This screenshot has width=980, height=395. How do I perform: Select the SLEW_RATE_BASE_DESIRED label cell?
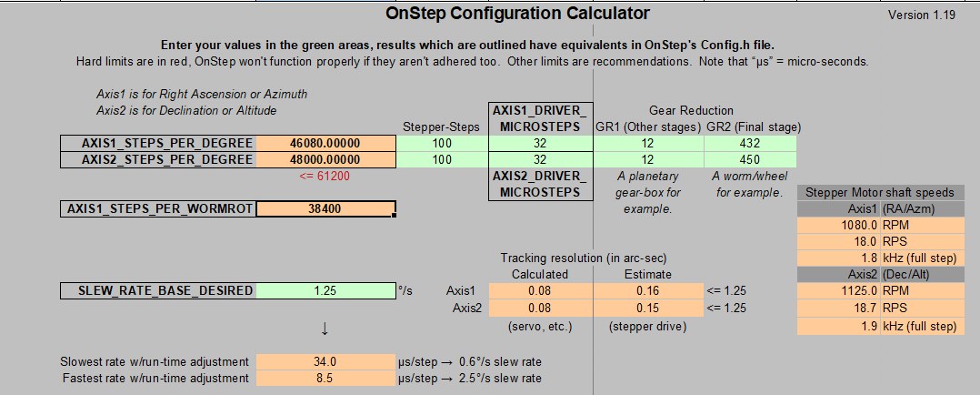click(x=158, y=290)
